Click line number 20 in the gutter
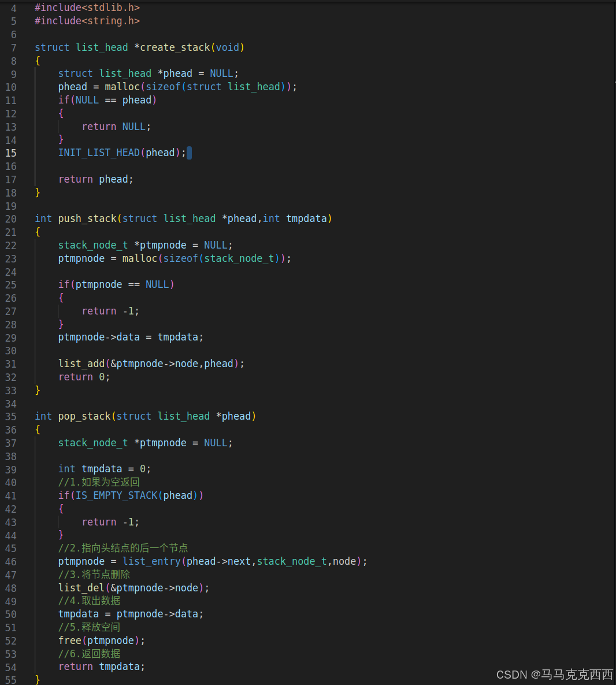Screen dimensions: 616x685 click(11, 219)
